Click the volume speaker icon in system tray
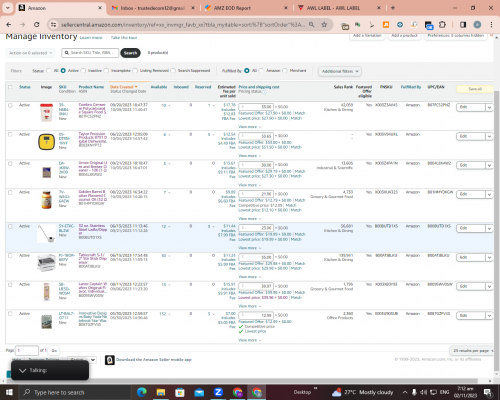 [423, 392]
